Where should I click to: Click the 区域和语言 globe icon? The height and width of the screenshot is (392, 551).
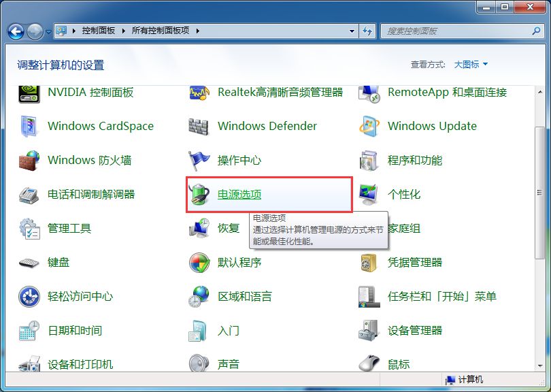pos(199,297)
